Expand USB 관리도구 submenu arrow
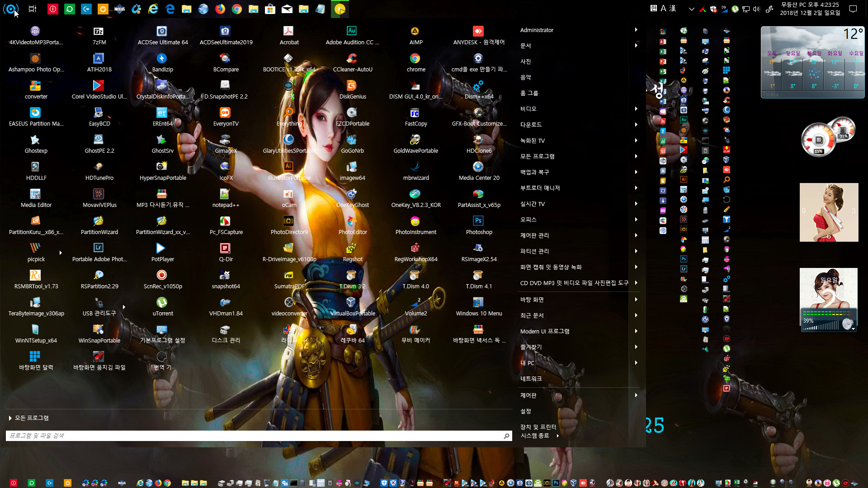The width and height of the screenshot is (868, 488). coord(124,307)
